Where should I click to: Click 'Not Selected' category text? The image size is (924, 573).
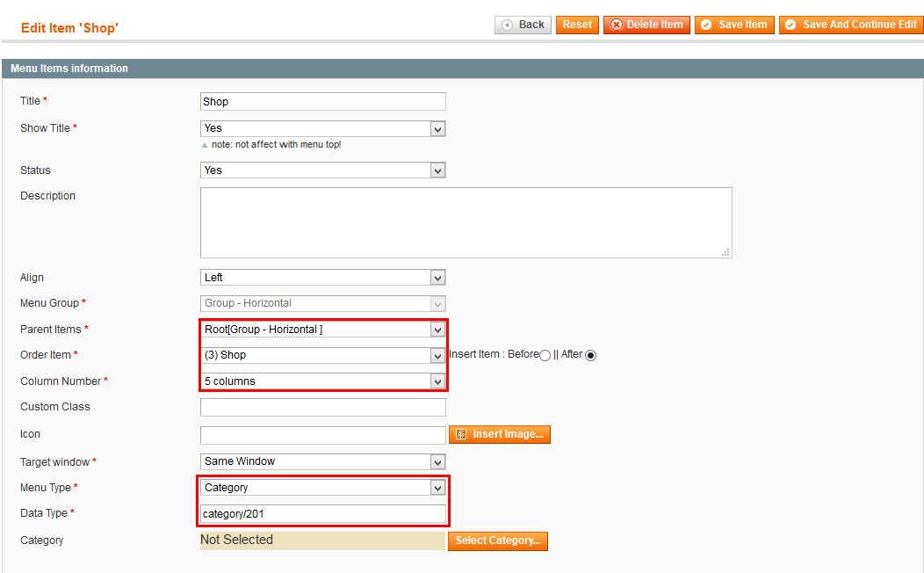click(x=236, y=540)
